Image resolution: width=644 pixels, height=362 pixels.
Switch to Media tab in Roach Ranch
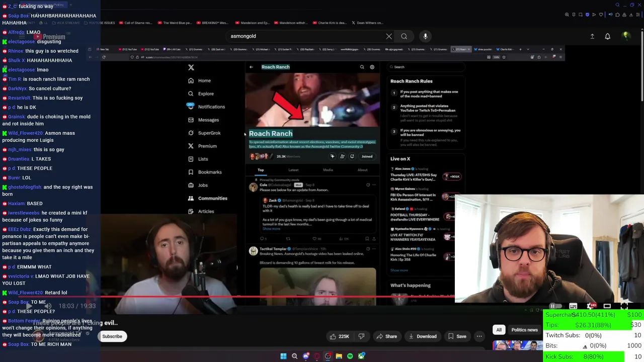point(328,170)
